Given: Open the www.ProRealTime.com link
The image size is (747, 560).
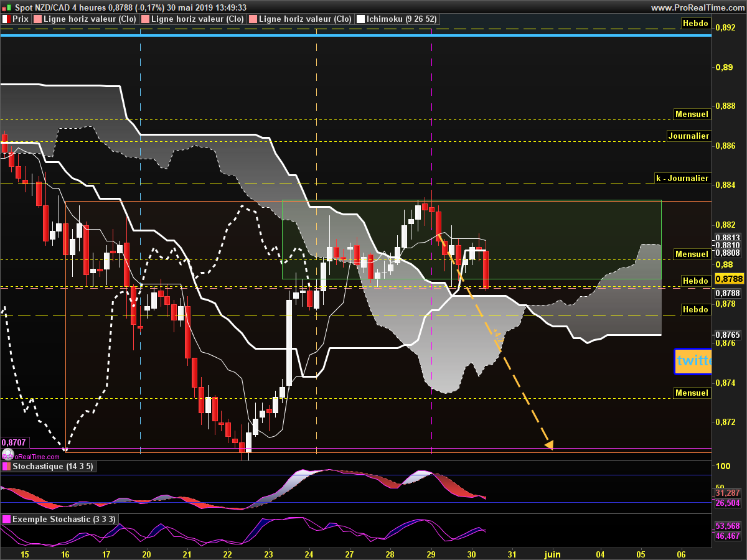Looking at the screenshot, I should [697, 7].
